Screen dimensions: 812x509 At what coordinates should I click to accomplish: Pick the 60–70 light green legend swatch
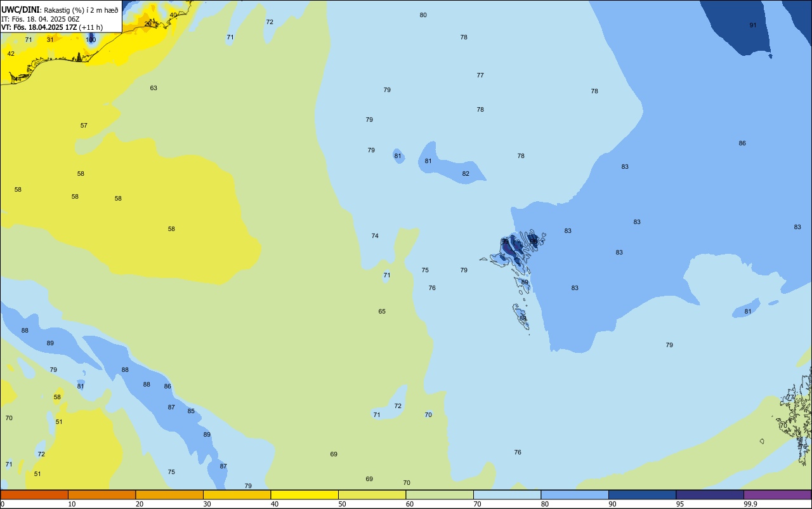[440, 494]
